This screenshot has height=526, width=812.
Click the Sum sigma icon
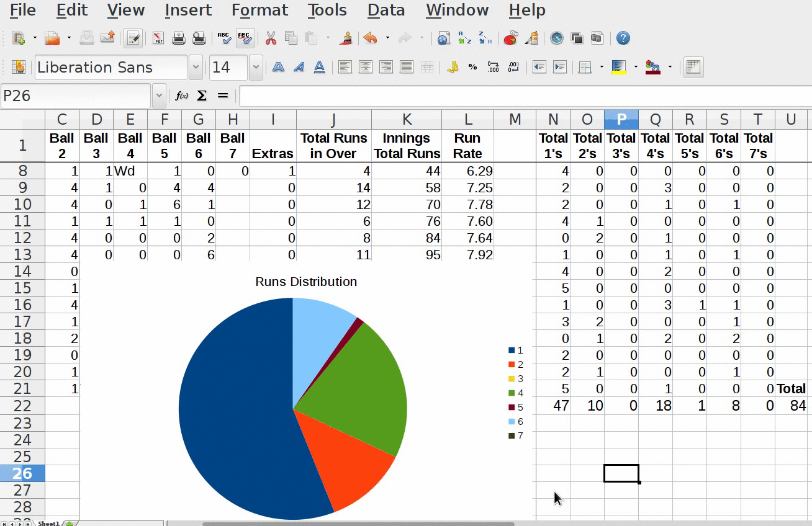pyautogui.click(x=202, y=96)
